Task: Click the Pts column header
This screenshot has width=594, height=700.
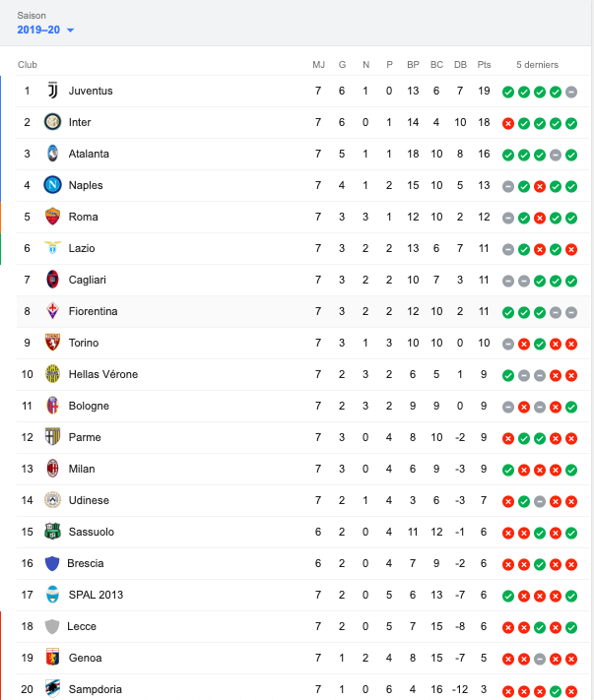Action: 484,65
